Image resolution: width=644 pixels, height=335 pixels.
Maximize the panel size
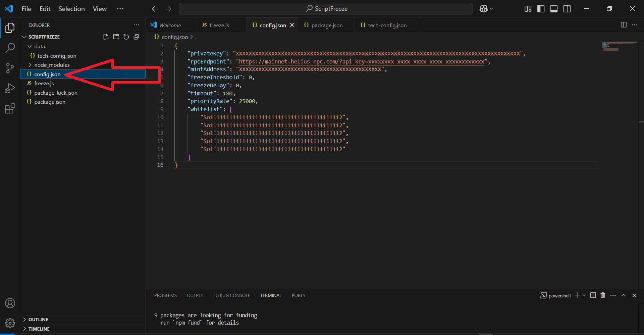point(624,295)
